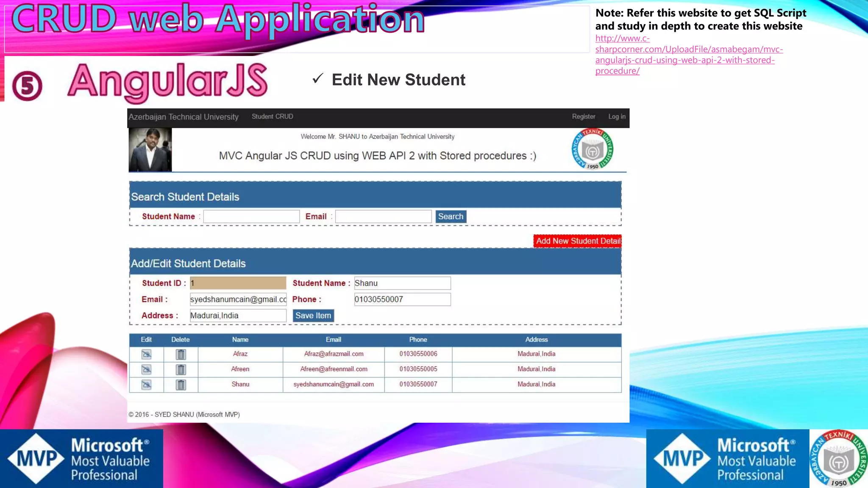Click the Afreen name cell

tap(240, 369)
